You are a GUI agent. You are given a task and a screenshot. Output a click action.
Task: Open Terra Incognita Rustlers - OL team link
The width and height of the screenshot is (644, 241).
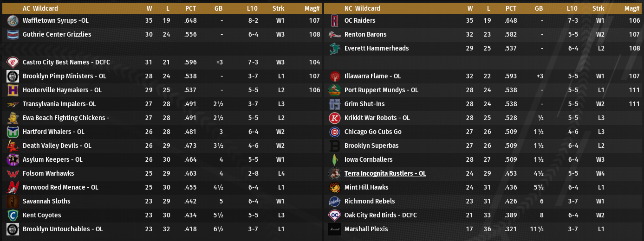click(385, 173)
